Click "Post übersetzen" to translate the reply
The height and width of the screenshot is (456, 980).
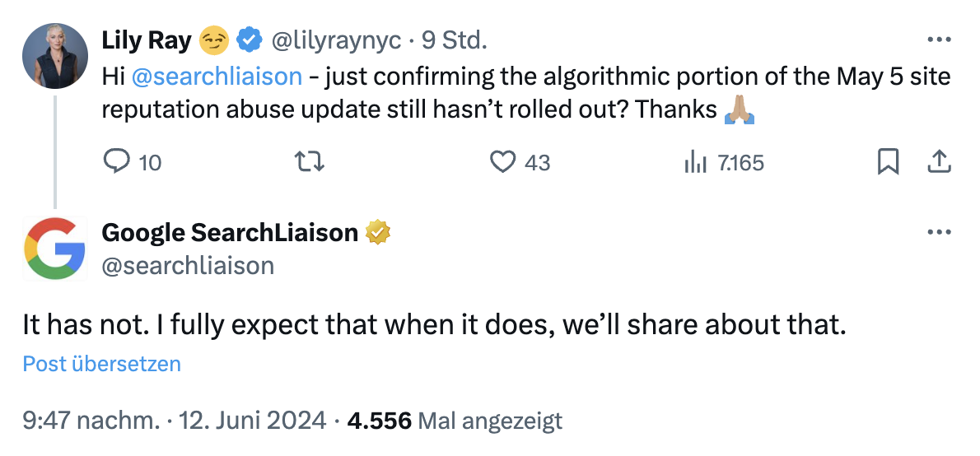pos(101,364)
